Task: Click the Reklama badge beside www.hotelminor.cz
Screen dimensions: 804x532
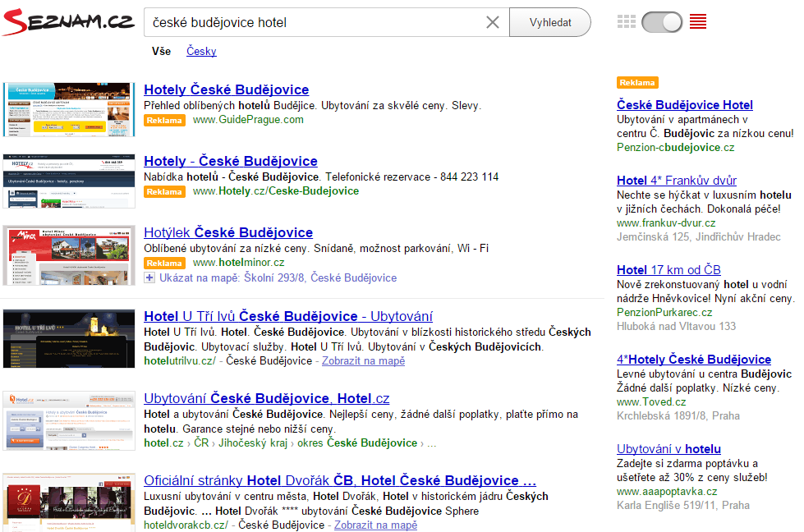Action: (x=164, y=263)
